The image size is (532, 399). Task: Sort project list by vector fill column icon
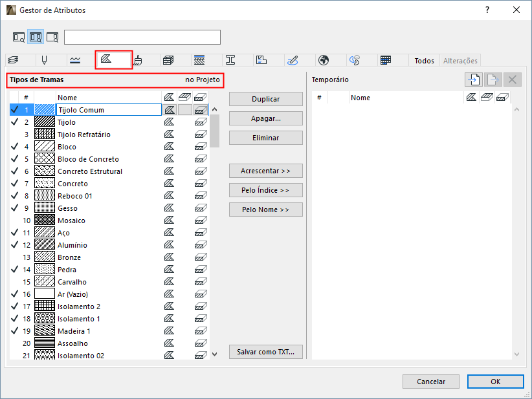click(170, 97)
